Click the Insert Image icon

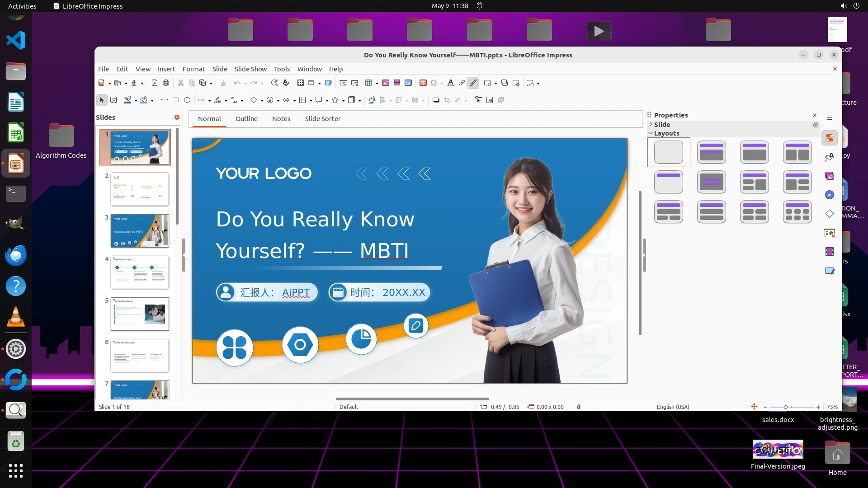[386, 83]
